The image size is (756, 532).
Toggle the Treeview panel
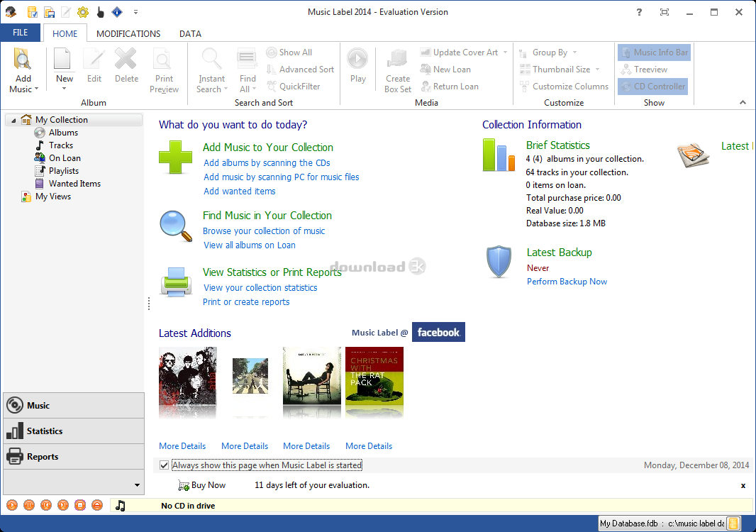coord(644,70)
